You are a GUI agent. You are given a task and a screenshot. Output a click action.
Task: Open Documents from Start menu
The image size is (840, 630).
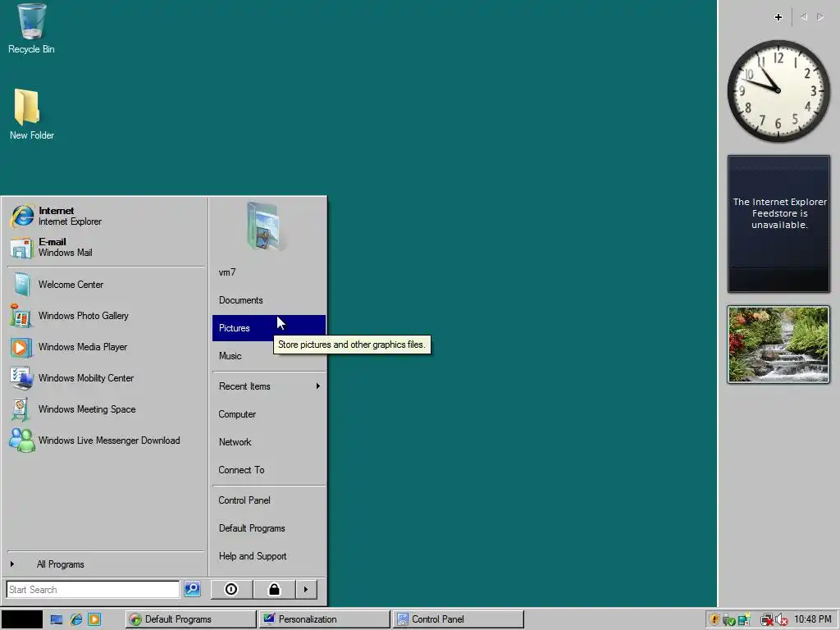tap(269, 300)
